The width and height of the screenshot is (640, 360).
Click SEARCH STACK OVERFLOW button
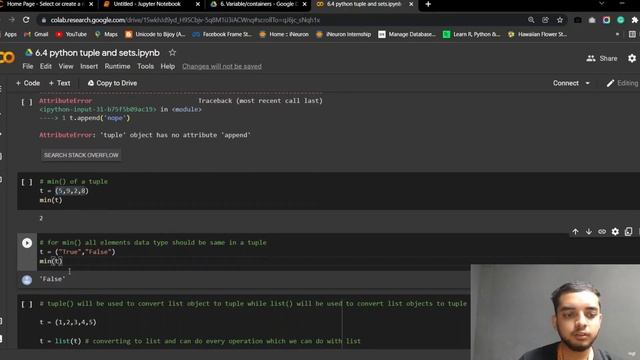click(x=81, y=155)
